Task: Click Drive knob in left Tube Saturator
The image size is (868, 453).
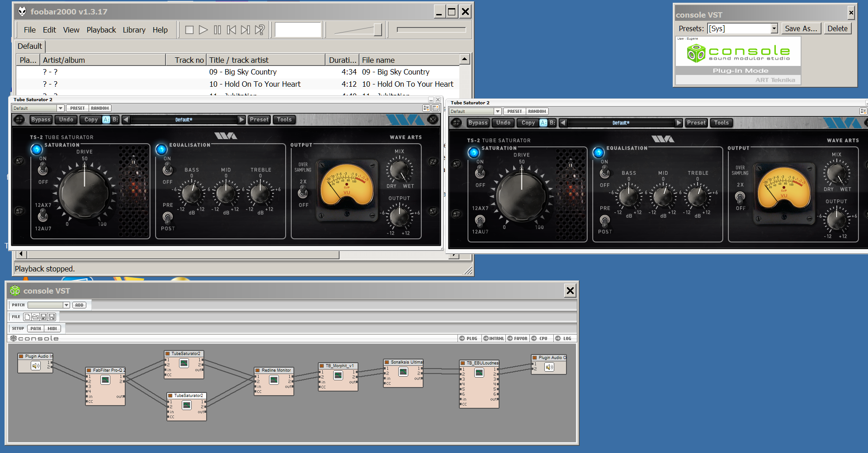Action: tap(85, 193)
